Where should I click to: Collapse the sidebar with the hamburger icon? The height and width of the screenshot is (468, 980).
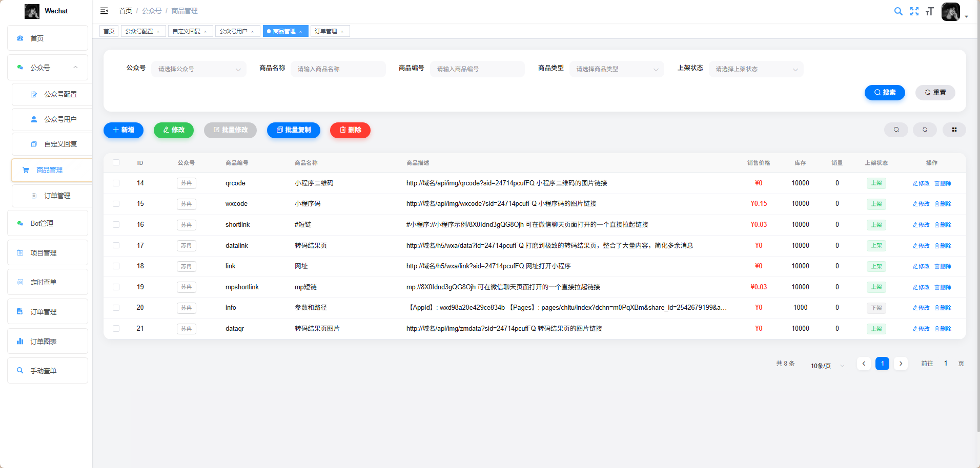(104, 11)
